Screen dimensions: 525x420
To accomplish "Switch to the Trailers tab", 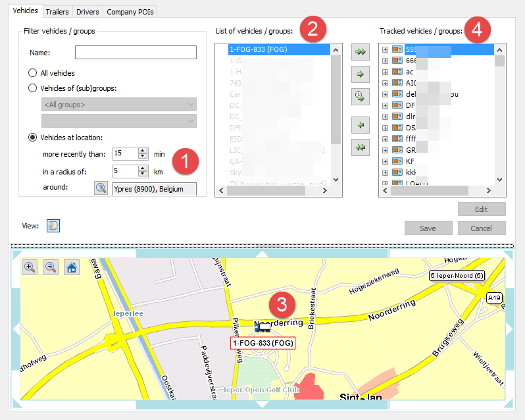I will pyautogui.click(x=57, y=12).
